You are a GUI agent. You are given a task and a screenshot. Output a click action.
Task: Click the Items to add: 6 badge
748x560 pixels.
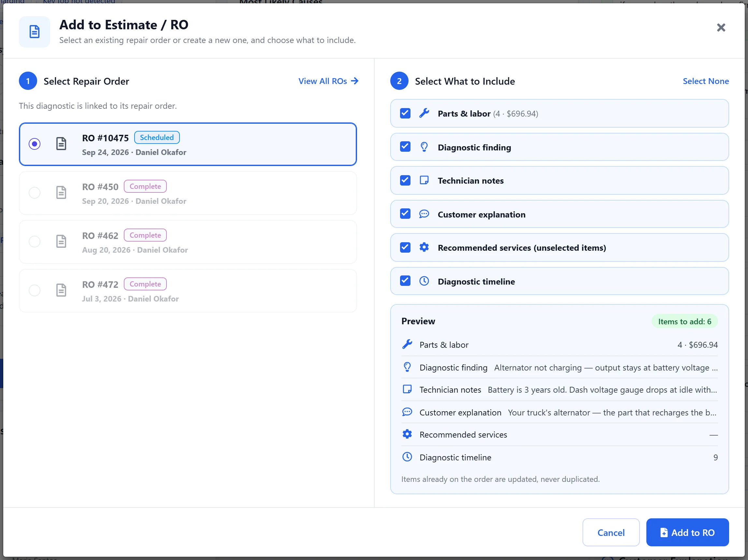pyautogui.click(x=684, y=321)
